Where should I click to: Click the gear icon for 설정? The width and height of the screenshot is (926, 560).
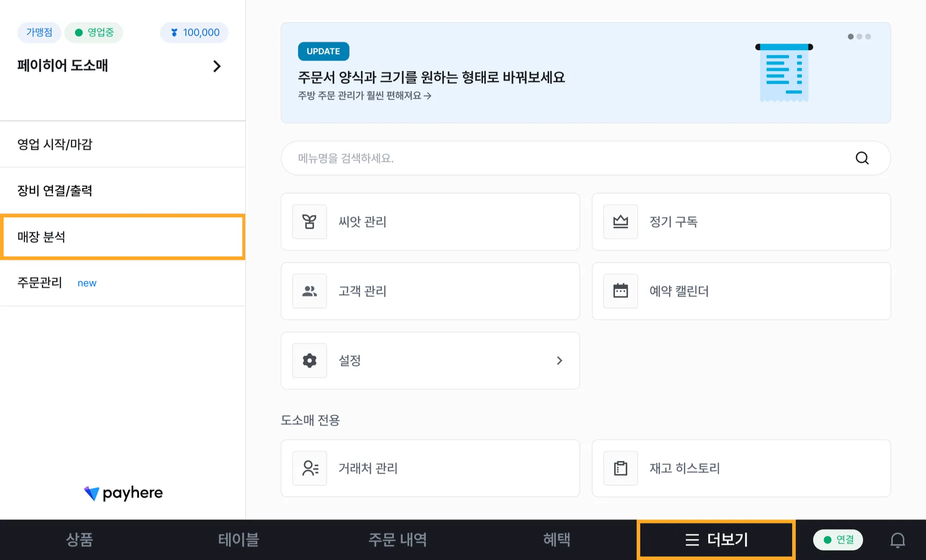coord(309,361)
